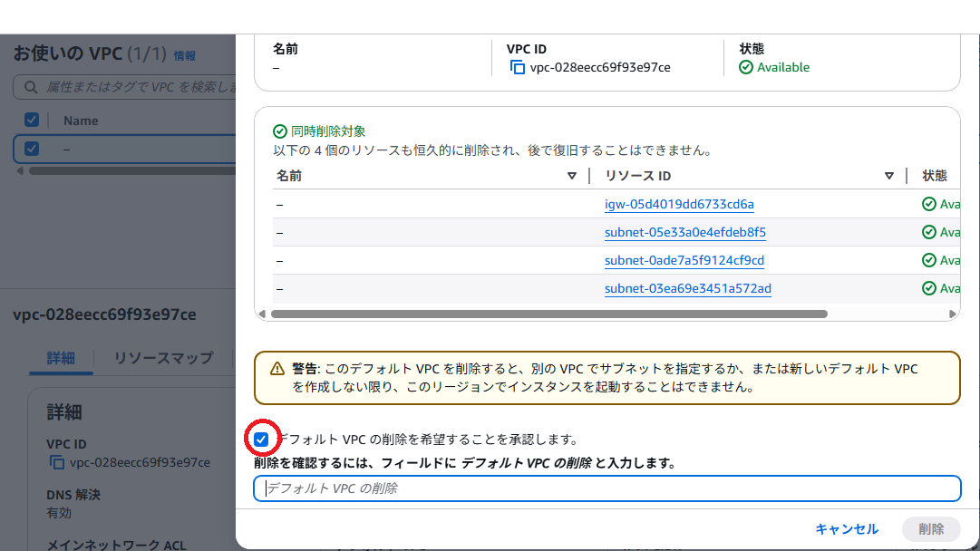Click status icon in subnet-0ade7a5f9124cf9cd row
Screen dimensions: 980x551
[928, 260]
